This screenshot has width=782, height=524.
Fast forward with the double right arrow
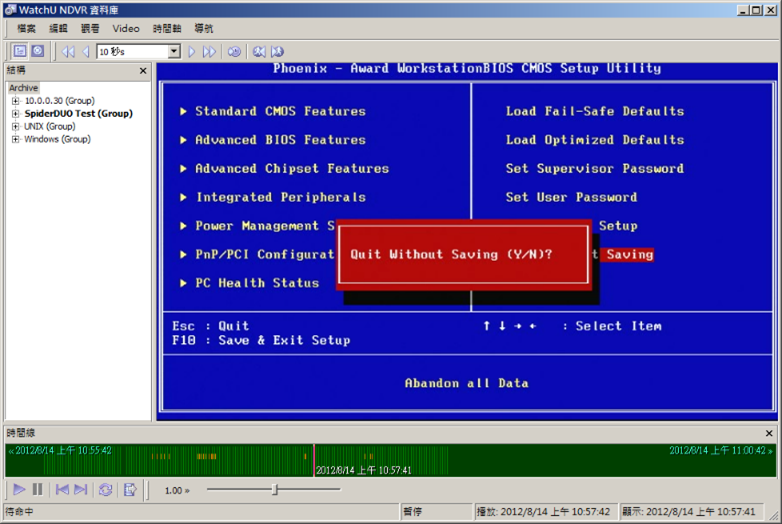coord(209,51)
